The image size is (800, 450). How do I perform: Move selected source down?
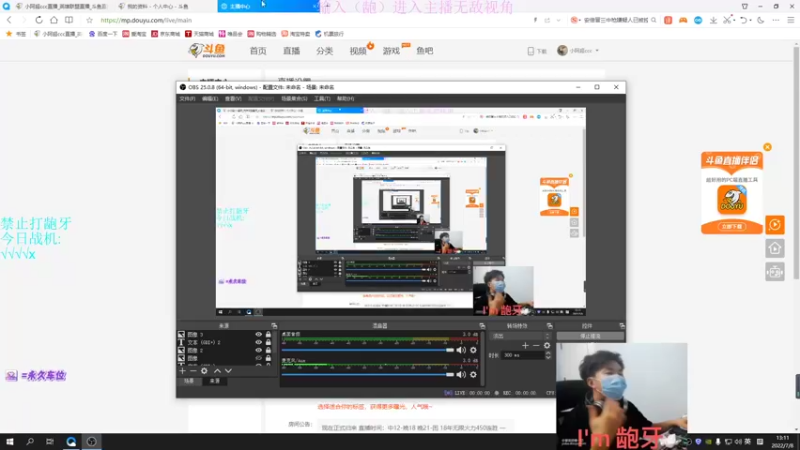tap(228, 371)
